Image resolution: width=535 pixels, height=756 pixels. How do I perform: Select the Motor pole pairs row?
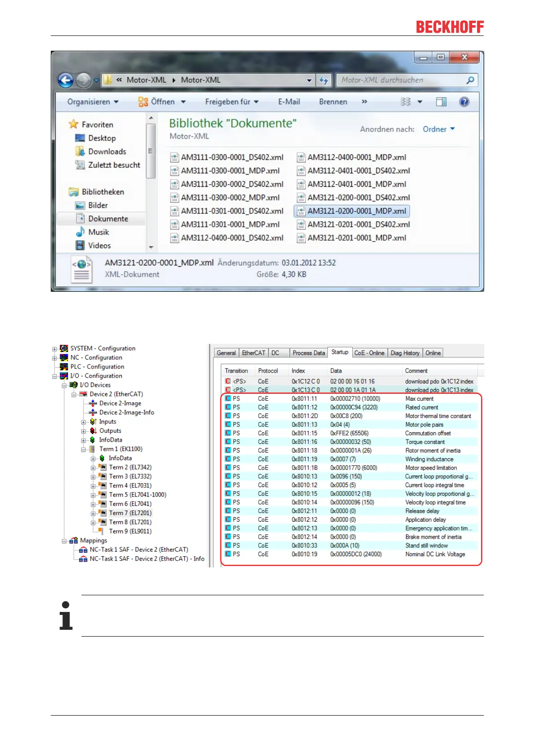click(351, 424)
